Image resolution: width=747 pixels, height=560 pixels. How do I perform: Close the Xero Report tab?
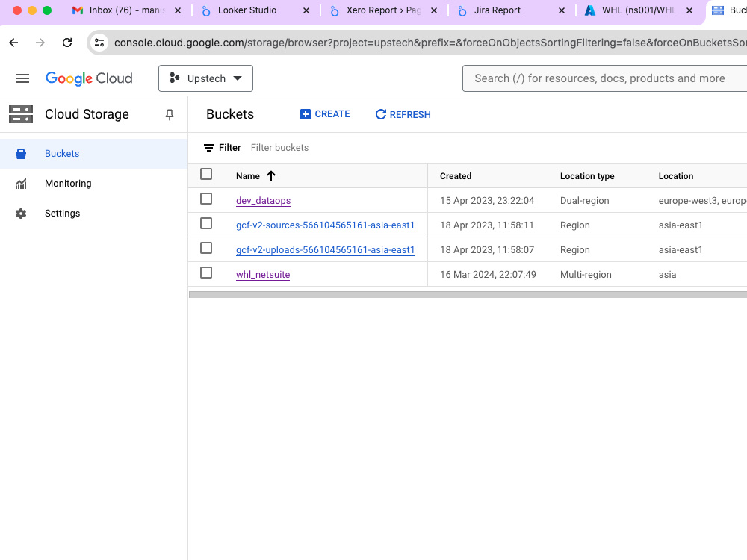[434, 10]
